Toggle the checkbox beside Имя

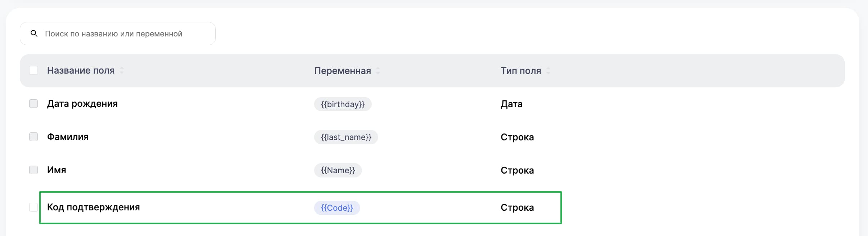tap(33, 170)
